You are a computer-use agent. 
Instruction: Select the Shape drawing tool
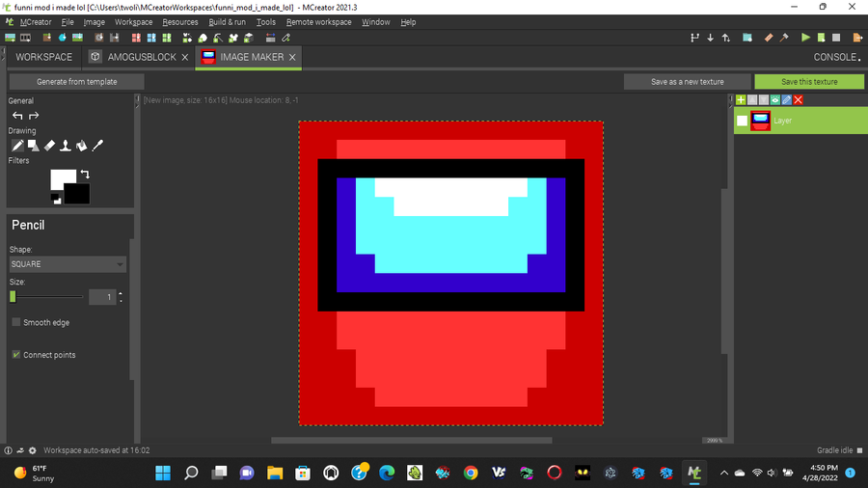[33, 146]
